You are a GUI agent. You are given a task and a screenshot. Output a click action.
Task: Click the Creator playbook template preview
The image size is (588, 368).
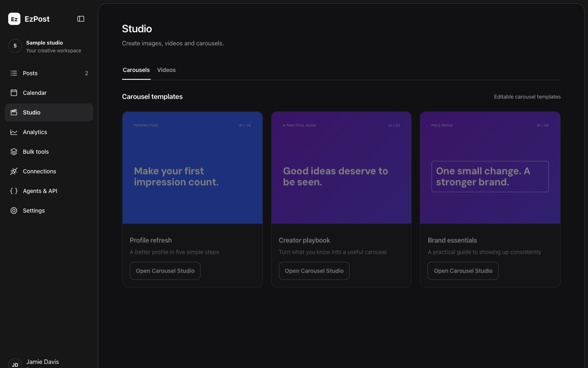click(x=341, y=168)
